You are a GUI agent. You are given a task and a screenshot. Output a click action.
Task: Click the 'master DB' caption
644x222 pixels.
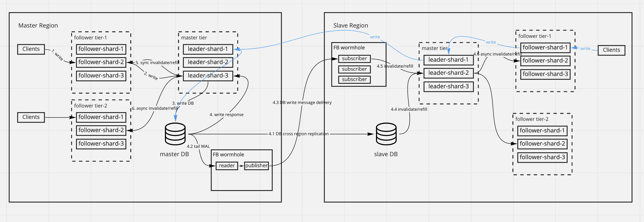pos(174,154)
